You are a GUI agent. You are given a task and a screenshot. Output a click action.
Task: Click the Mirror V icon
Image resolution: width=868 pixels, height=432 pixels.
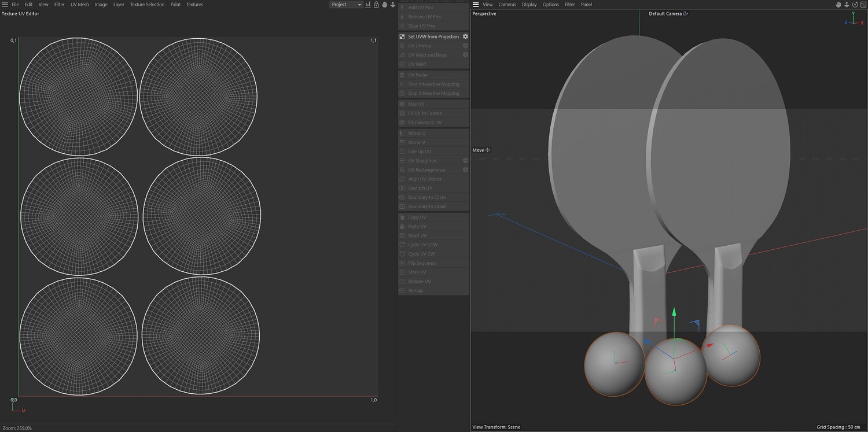click(x=402, y=142)
